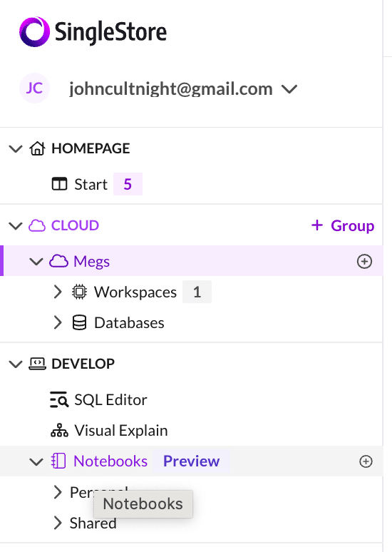This screenshot has height=552, width=392.
Task: Open the SQL Editor
Action: click(x=98, y=400)
